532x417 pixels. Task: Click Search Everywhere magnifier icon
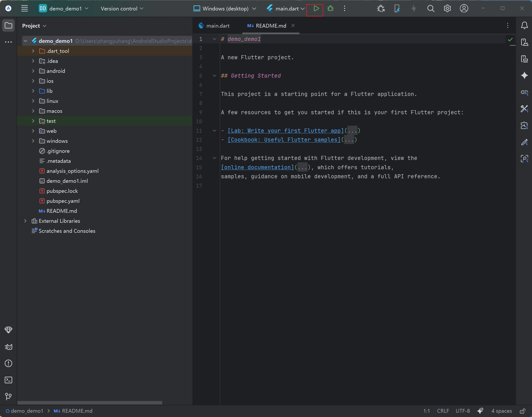430,9
